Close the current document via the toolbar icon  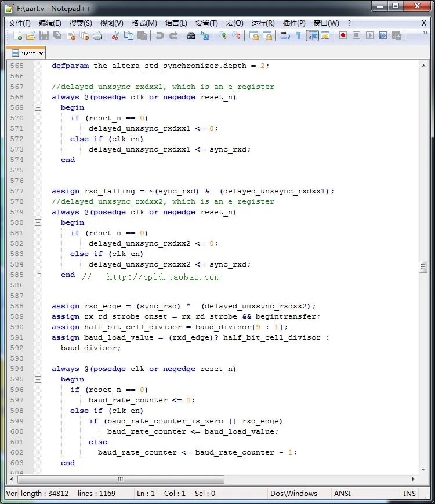pos(71,35)
